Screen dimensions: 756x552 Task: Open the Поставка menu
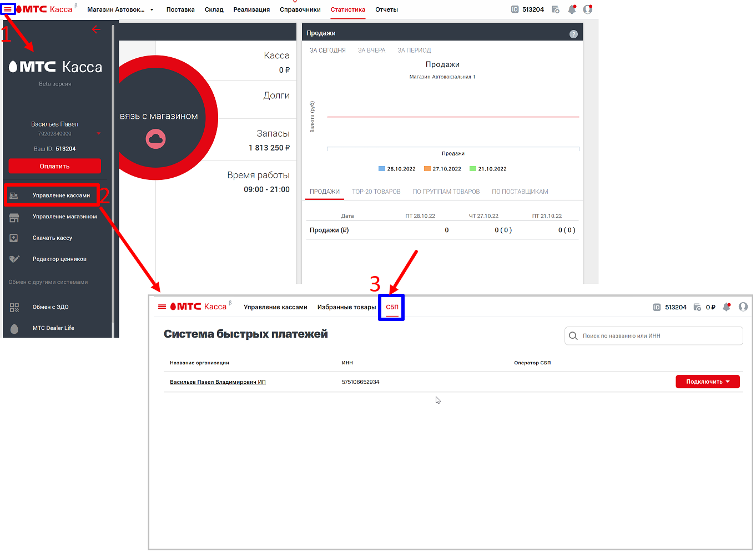(180, 9)
